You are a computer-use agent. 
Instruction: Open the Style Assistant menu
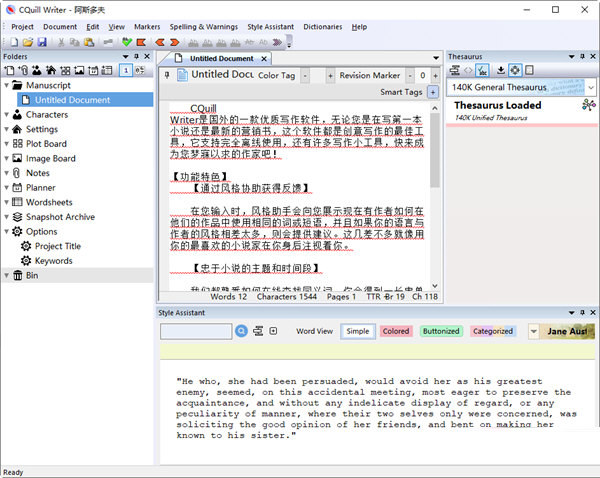271,27
